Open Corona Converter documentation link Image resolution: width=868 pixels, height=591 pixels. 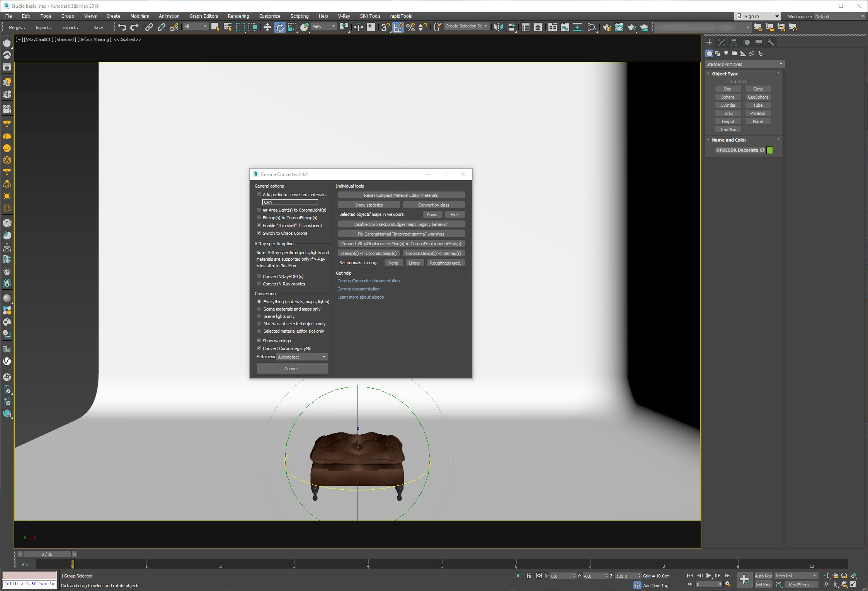368,281
